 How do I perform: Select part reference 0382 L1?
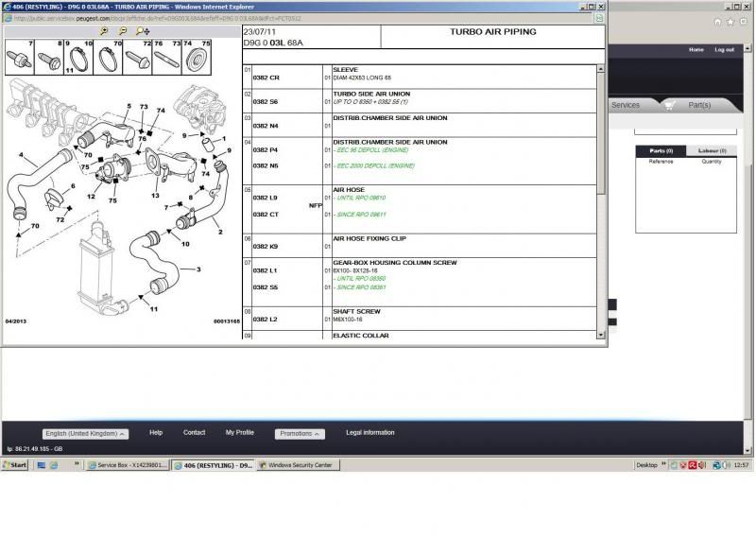click(x=266, y=270)
